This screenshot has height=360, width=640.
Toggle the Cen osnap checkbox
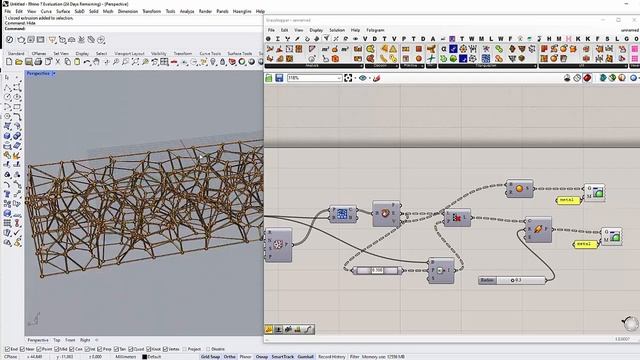point(72,349)
